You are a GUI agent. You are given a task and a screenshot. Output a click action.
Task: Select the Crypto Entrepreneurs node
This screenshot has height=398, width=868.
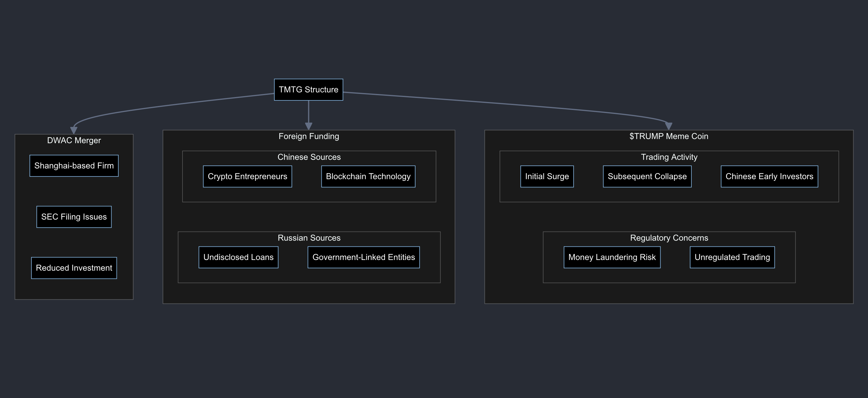pos(247,177)
